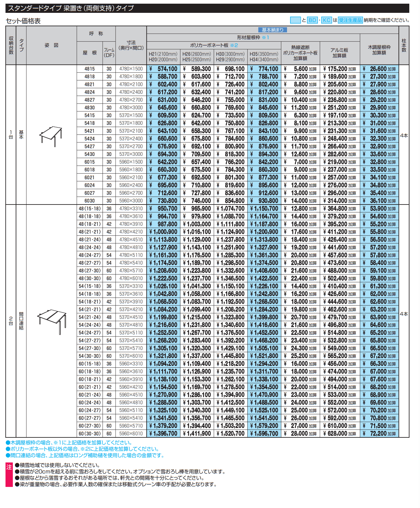Select the アルミ板 加算額 column header
The image size is (420, 508).
339,53
